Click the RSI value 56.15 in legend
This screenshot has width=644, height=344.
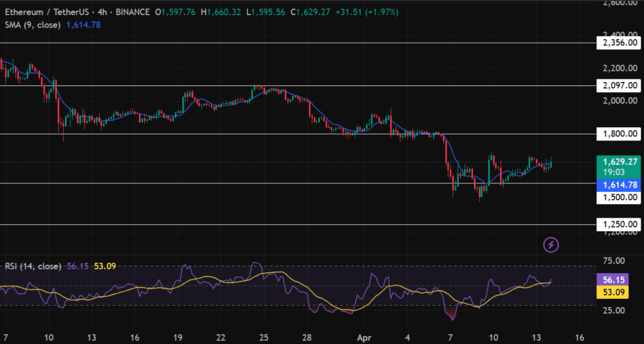tap(78, 266)
